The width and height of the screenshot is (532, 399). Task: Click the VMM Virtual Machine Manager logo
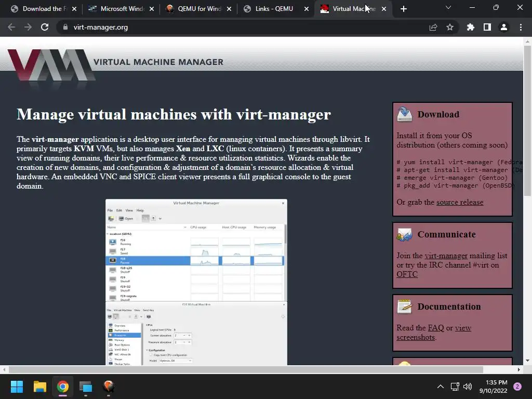tap(115, 65)
